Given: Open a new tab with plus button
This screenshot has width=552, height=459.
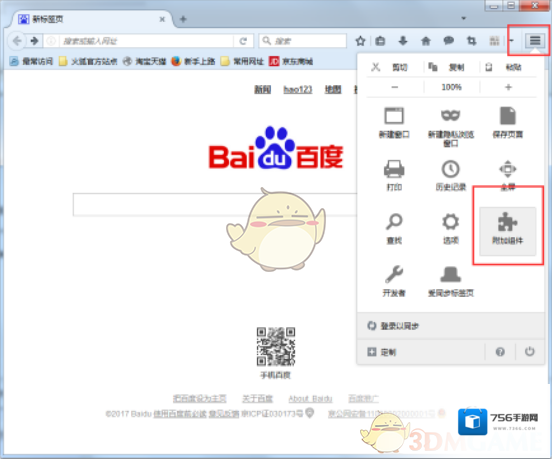Looking at the screenshot, I should click(x=183, y=19).
